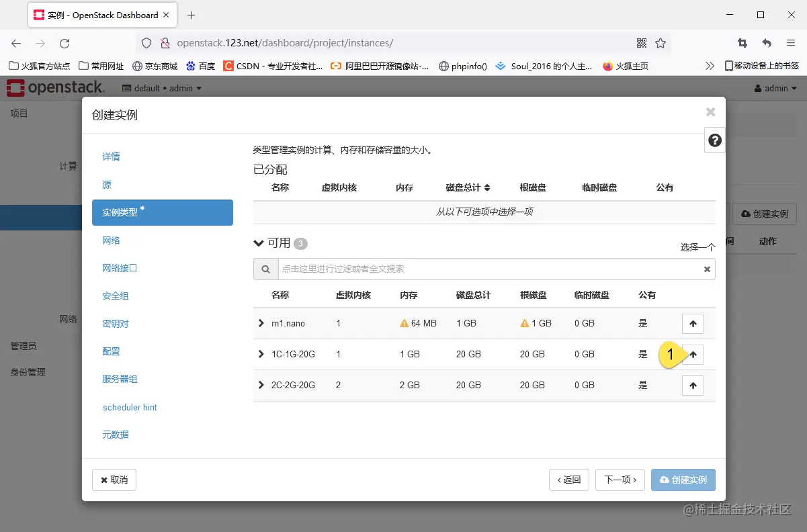This screenshot has width=807, height=532.
Task: Click inside the flavor filter input field
Action: [470, 269]
